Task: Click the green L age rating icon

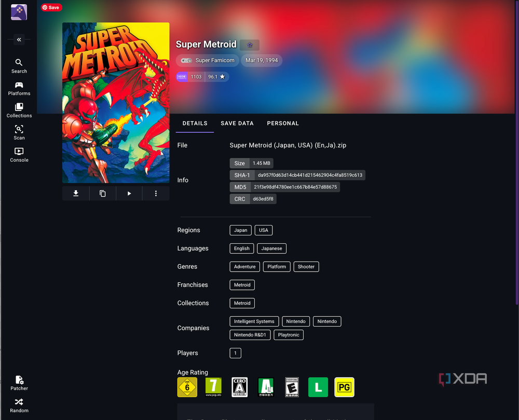Action: click(x=318, y=387)
